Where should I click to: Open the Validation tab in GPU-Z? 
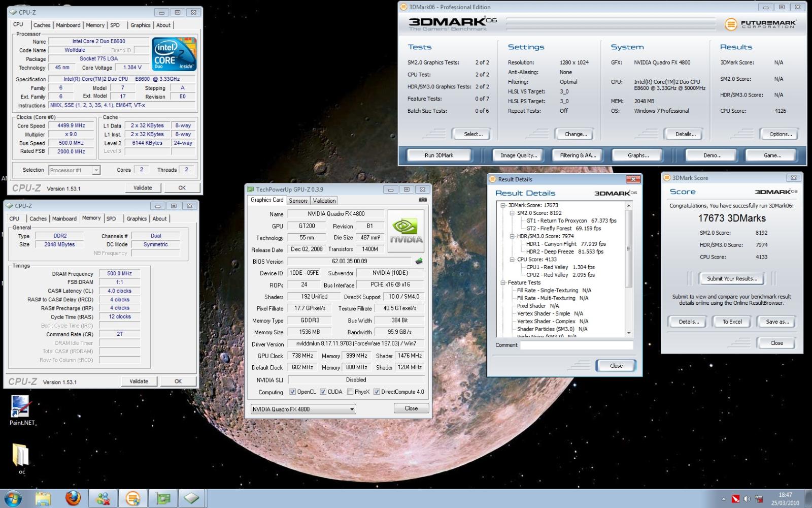point(324,201)
